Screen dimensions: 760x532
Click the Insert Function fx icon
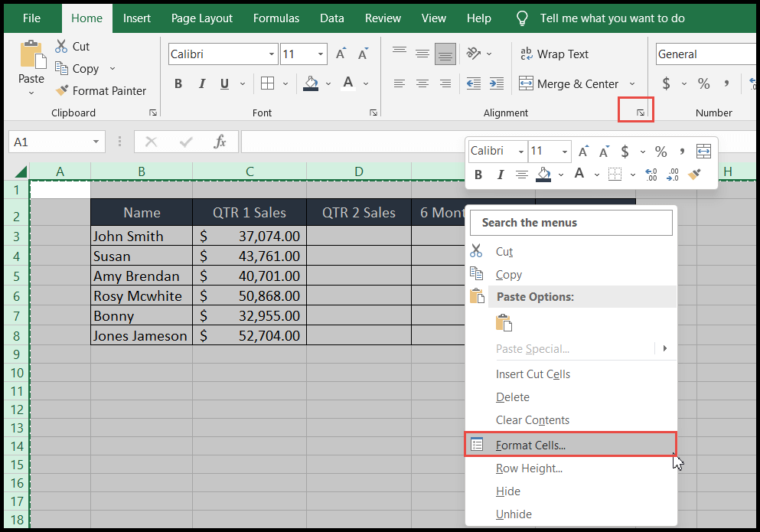(221, 142)
